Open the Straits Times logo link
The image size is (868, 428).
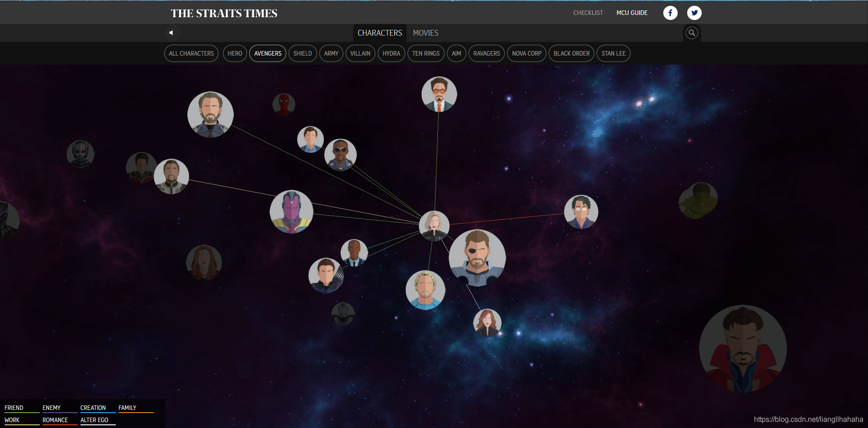tap(224, 13)
